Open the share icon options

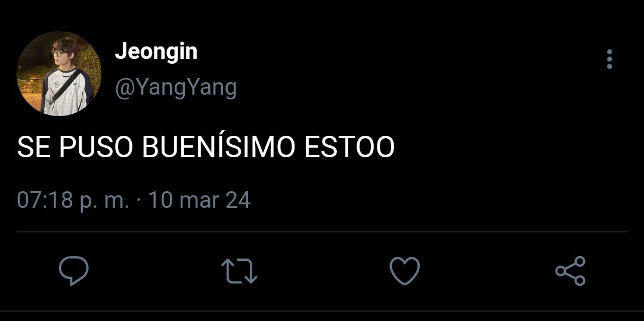click(x=571, y=270)
